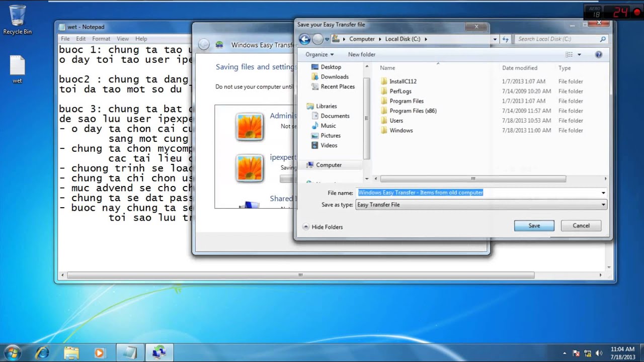The image size is (644, 362).
Task: Click Computer in the address breadcrumb
Action: point(362,39)
